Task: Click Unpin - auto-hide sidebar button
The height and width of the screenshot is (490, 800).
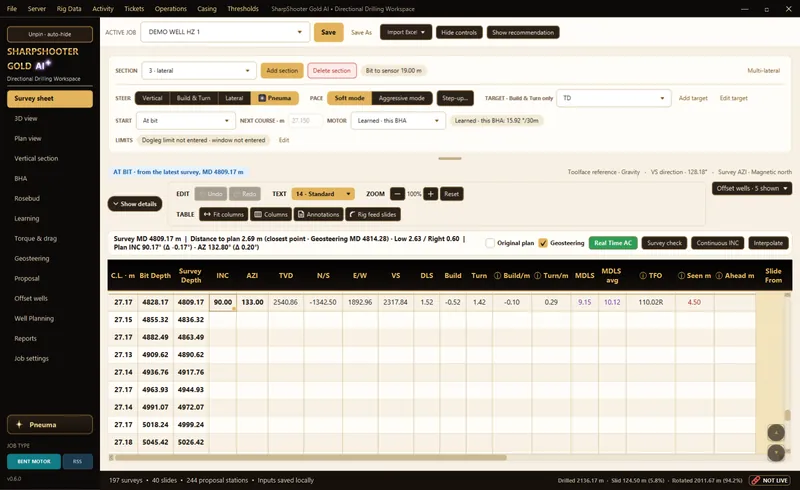Action: pyautogui.click(x=50, y=34)
